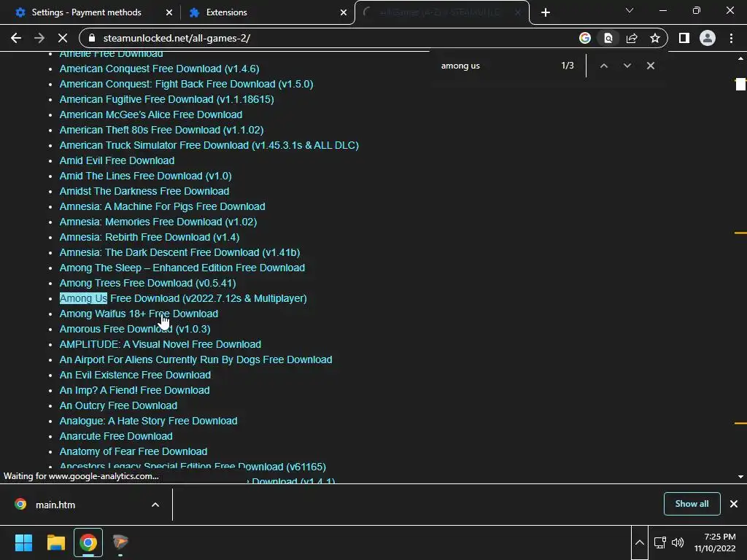
Task: Close the Extensions tab
Action: (x=343, y=12)
